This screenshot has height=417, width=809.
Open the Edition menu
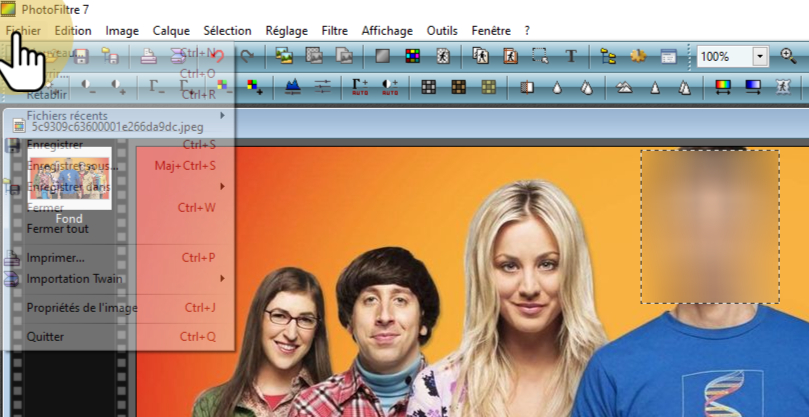tap(73, 30)
